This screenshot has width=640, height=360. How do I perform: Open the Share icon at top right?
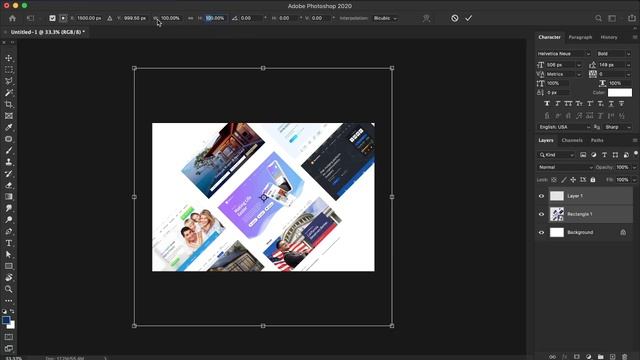click(632, 18)
